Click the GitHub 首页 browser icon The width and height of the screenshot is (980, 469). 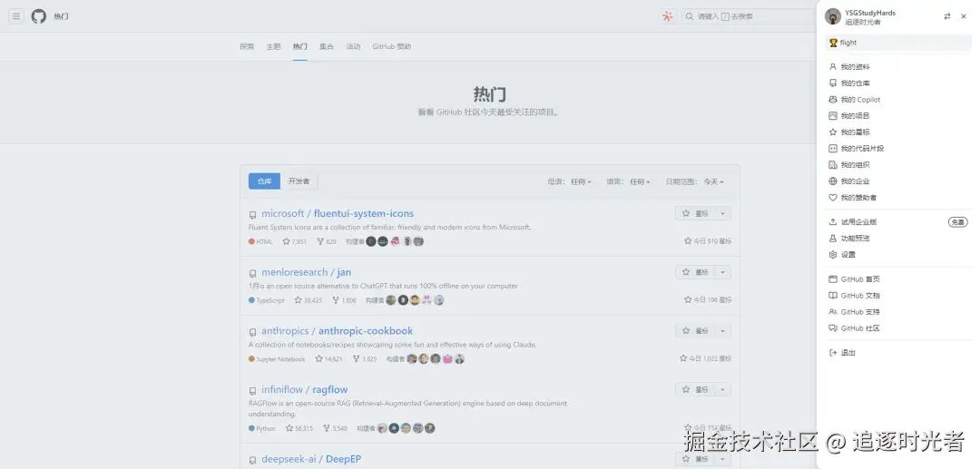click(x=832, y=279)
